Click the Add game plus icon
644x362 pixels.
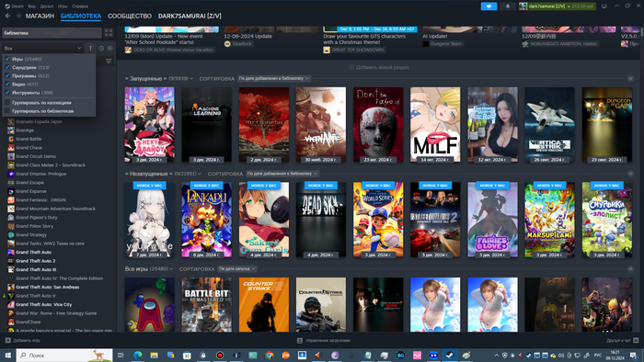point(7,340)
